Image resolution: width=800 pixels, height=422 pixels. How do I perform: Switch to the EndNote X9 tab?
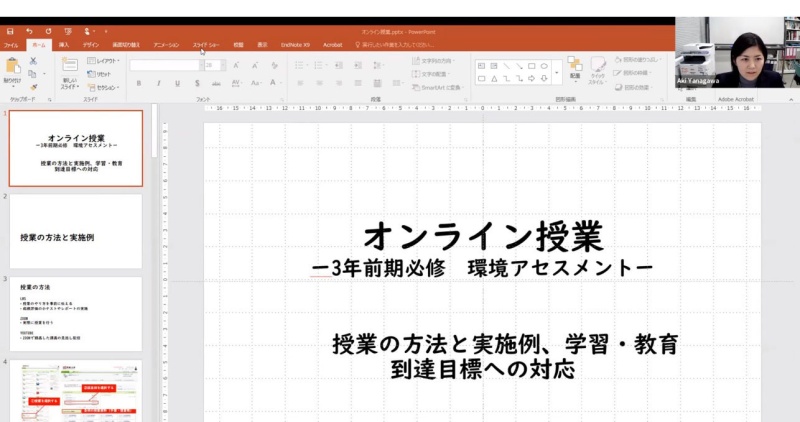pos(295,45)
